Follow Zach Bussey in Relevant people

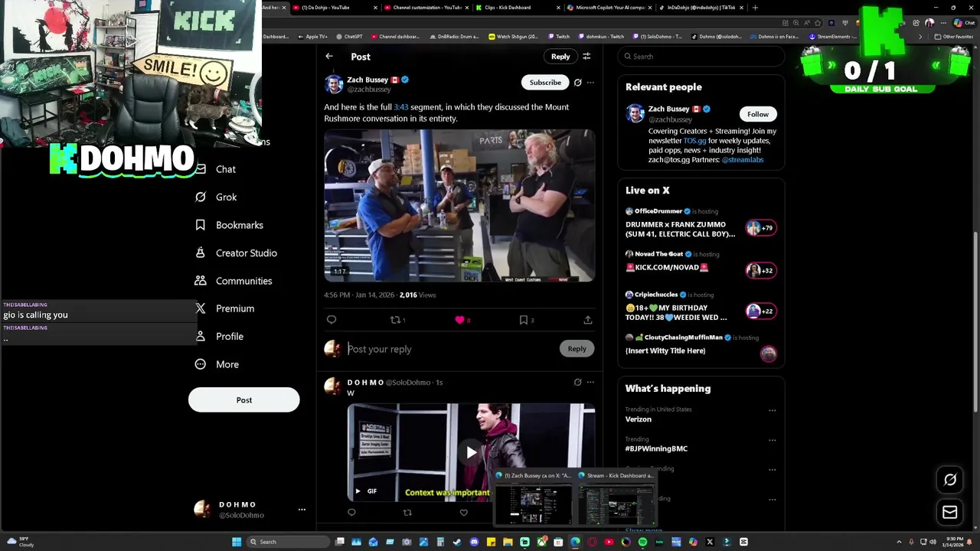[758, 114]
